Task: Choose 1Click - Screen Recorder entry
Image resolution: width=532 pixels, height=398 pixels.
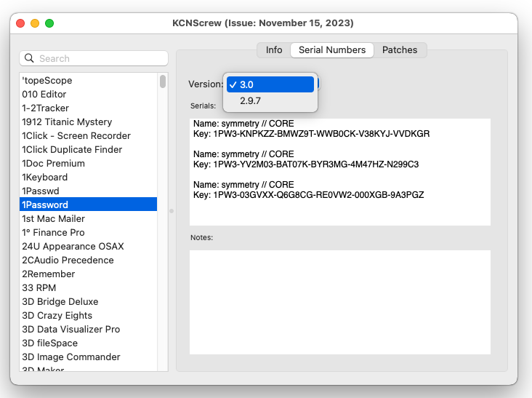Action: pos(76,136)
